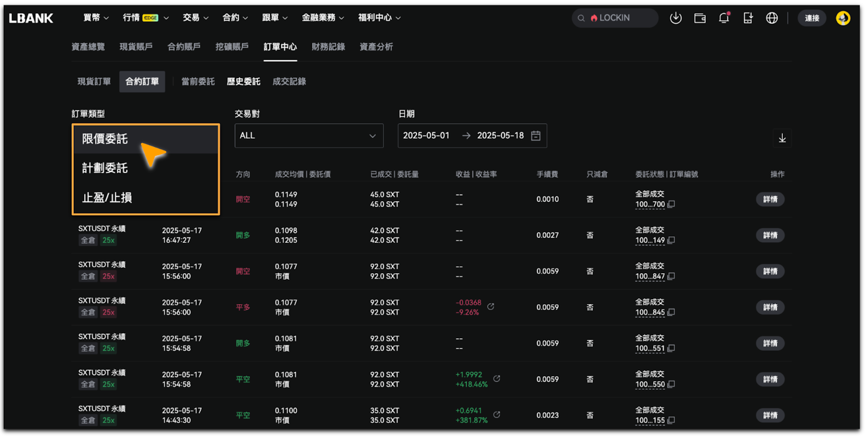
Task: Open the 現貨訂單 tab
Action: click(94, 82)
